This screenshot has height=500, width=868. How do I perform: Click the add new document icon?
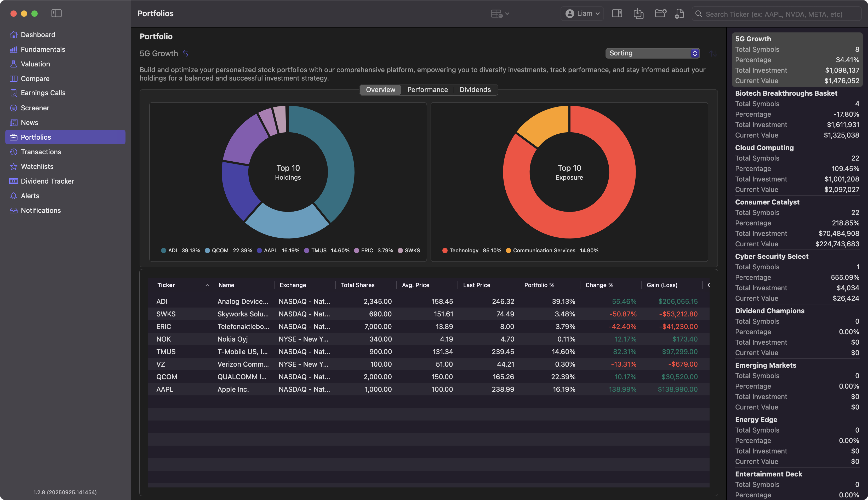pyautogui.click(x=679, y=14)
